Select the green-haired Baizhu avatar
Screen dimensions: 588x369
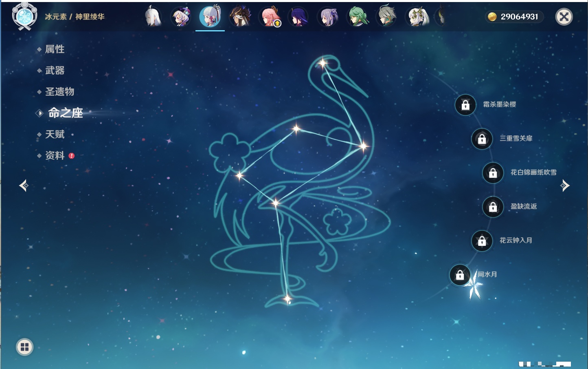pos(358,17)
